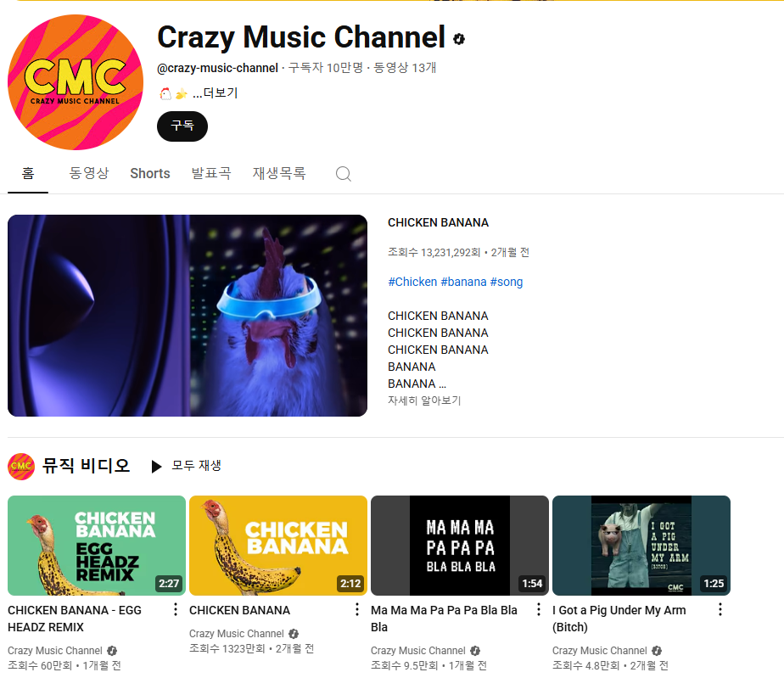Open three-dot menu for the CHICKEN BANANA video
Screen dimensions: 784x689
point(357,609)
